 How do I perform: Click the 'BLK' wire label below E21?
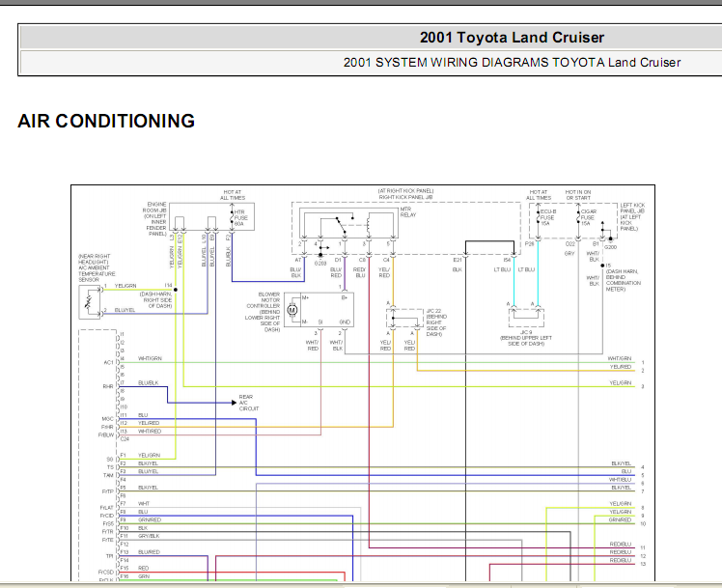point(457,269)
